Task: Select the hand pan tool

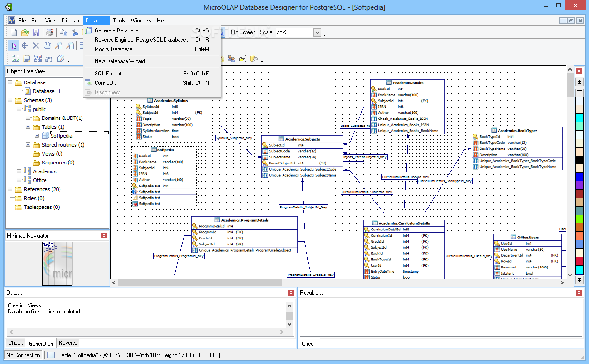Action: (47, 45)
